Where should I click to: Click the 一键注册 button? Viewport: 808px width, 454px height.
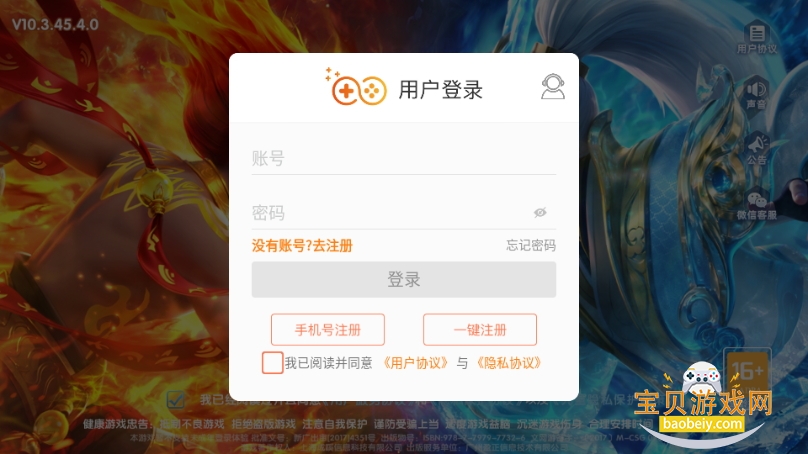[480, 329]
